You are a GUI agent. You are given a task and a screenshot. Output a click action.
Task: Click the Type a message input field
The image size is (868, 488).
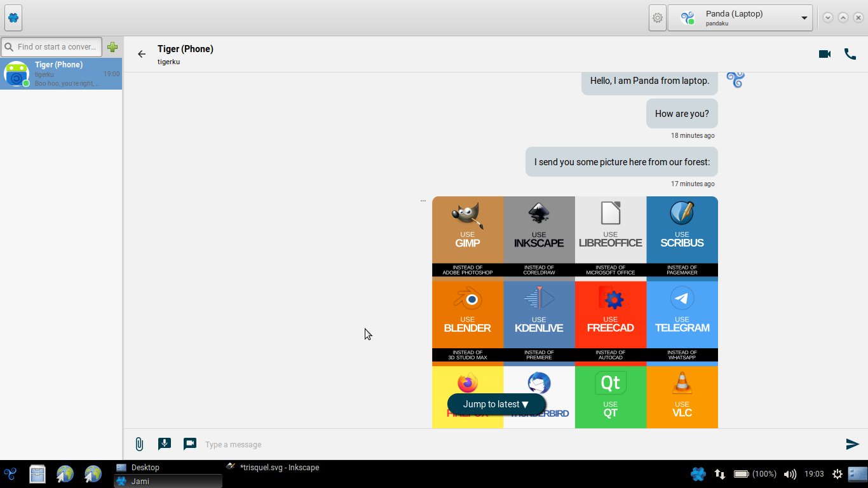pos(521,444)
